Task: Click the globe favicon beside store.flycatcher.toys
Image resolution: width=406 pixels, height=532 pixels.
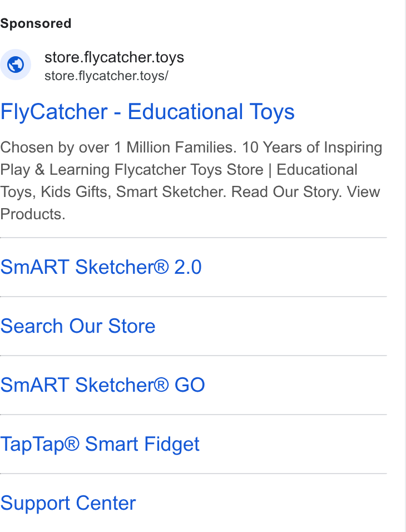Action: 16,65
